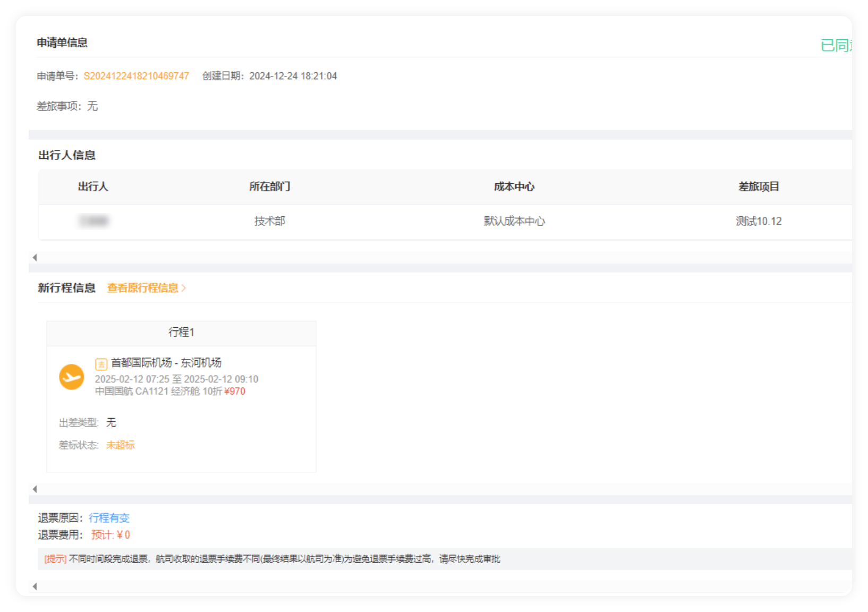Click the red [提示] notice label
Screen dimensions: 868x612
point(55,559)
